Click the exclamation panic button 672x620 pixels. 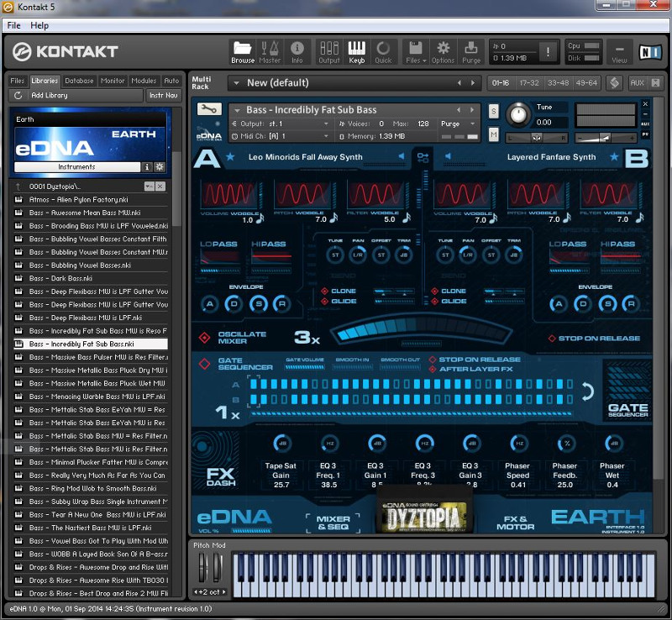pos(548,52)
